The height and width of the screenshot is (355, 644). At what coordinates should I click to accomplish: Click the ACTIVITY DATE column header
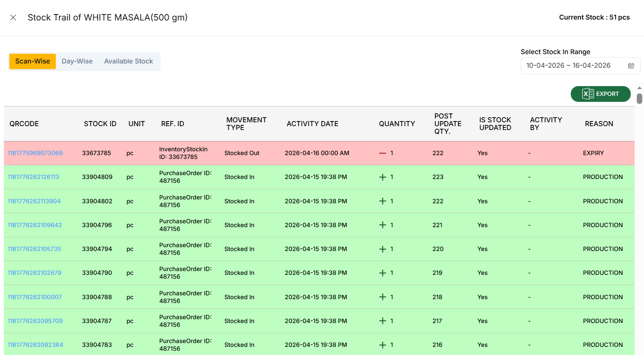[x=312, y=124]
